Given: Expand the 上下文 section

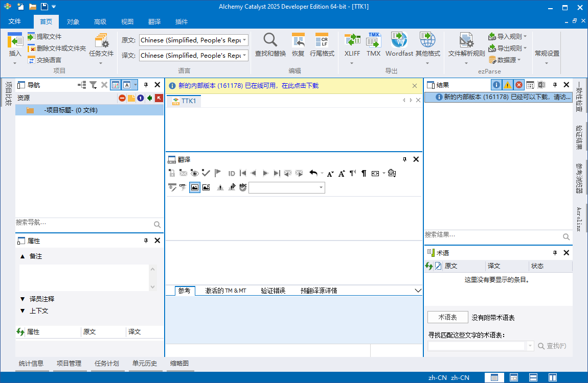Looking at the screenshot, I should 22,311.
